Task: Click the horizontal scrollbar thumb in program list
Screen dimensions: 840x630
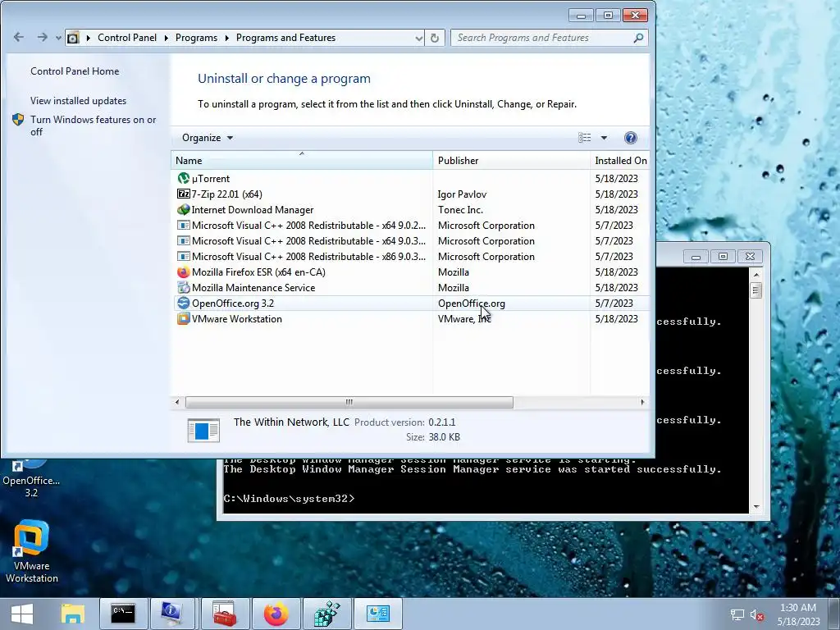Action: pyautogui.click(x=349, y=402)
